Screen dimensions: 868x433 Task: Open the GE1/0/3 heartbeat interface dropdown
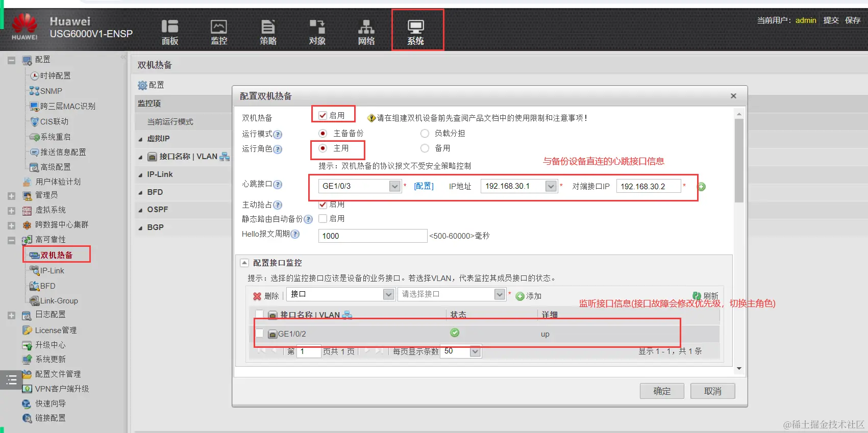(394, 186)
